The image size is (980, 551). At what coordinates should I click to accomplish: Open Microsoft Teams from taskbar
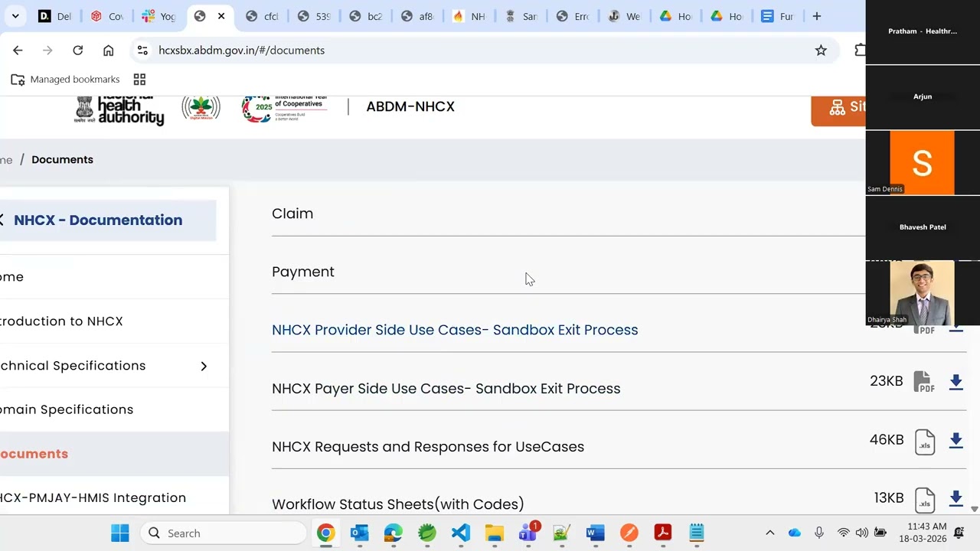(x=528, y=533)
